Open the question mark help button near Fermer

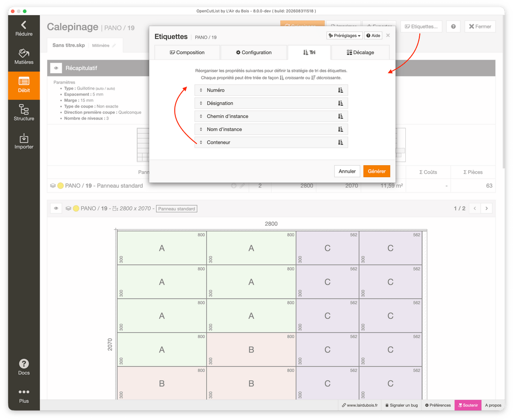point(453,27)
